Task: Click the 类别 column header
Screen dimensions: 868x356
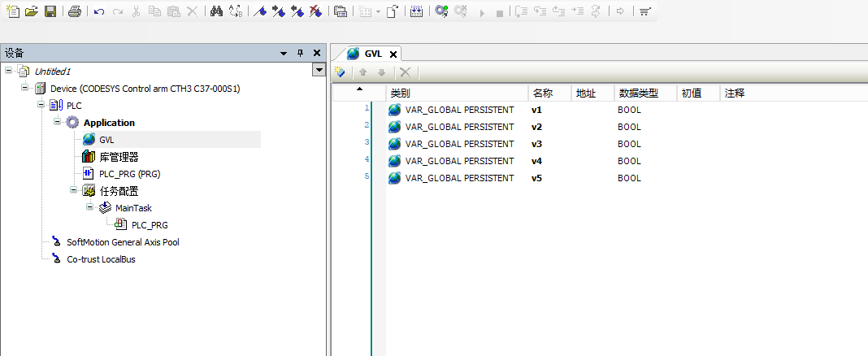Action: [458, 93]
